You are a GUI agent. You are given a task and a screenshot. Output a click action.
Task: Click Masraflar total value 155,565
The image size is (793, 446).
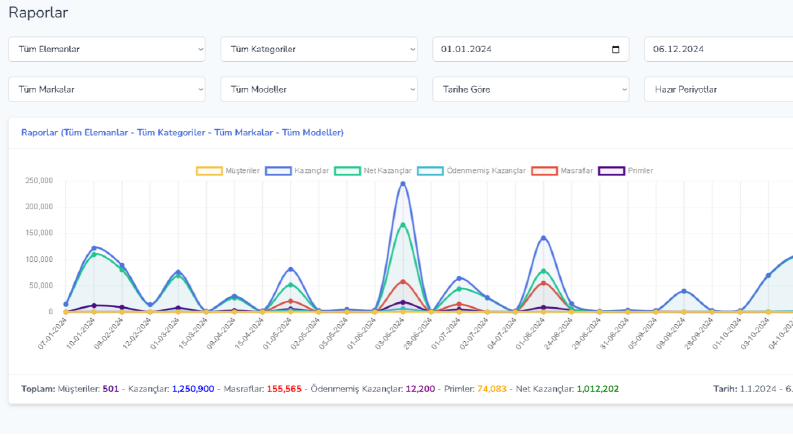284,389
